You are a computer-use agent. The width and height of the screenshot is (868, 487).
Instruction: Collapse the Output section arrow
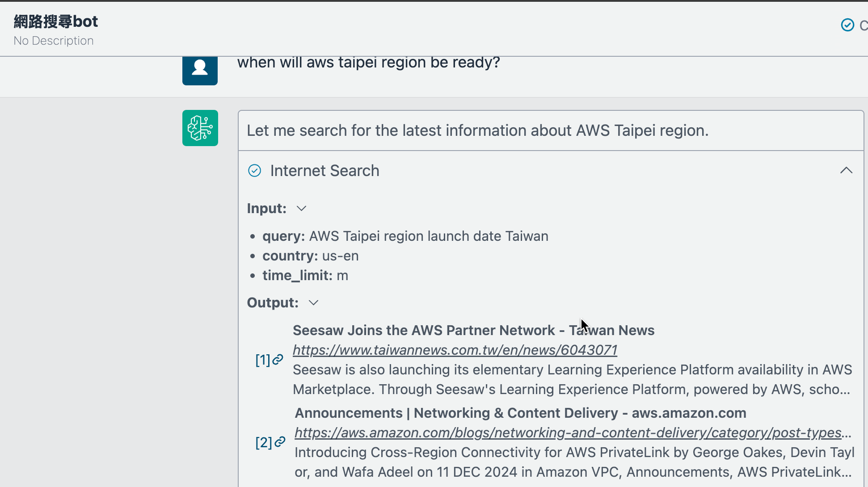click(x=313, y=303)
